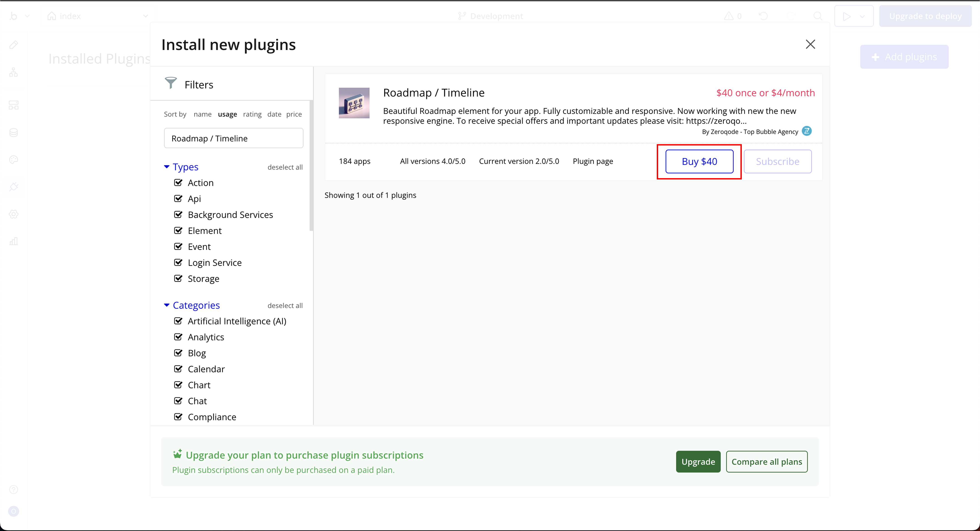Sort plugins by rating
Screen dimensions: 980x531
point(252,114)
